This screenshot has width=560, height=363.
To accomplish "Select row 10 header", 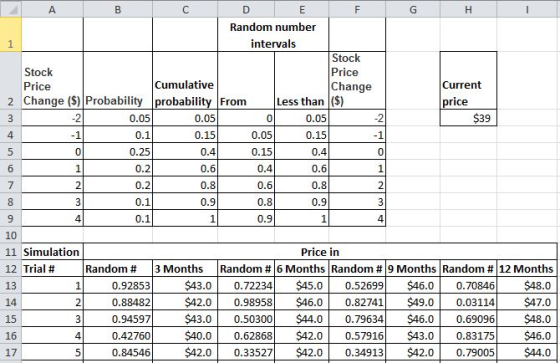I will (x=11, y=235).
